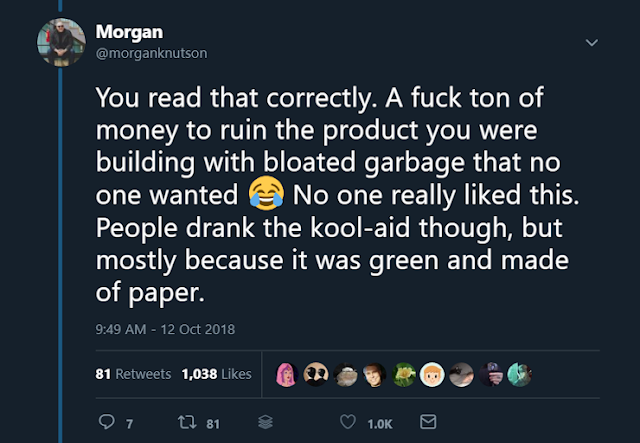Screen dimensions: 640x443
Task: Open the Morgan display name link
Action: click(122, 32)
